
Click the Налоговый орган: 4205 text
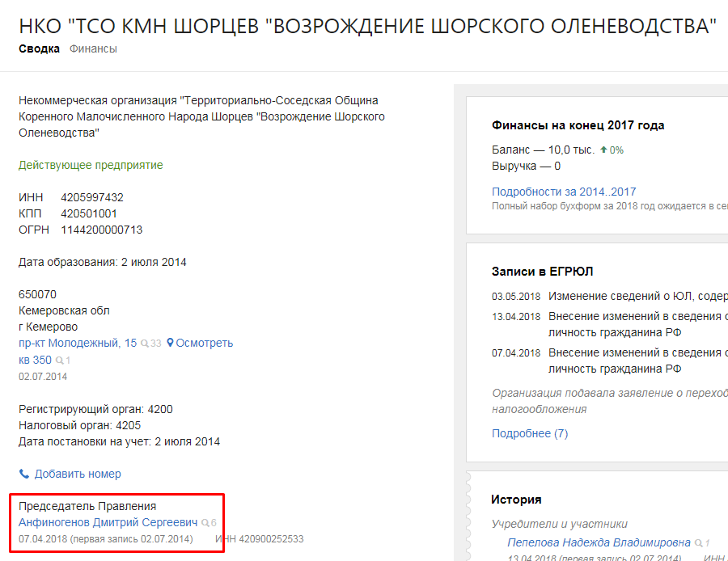[79, 425]
